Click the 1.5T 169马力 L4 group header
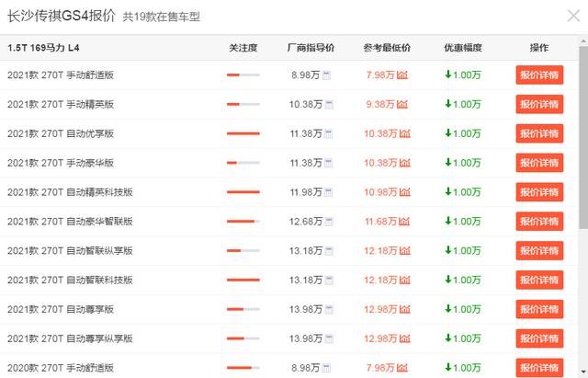The image size is (588, 378). point(43,48)
